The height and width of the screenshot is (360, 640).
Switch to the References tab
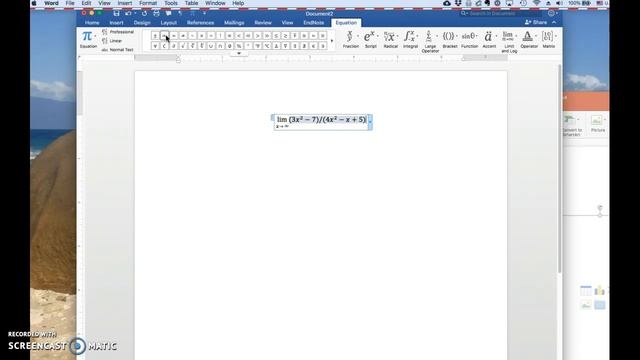click(200, 23)
